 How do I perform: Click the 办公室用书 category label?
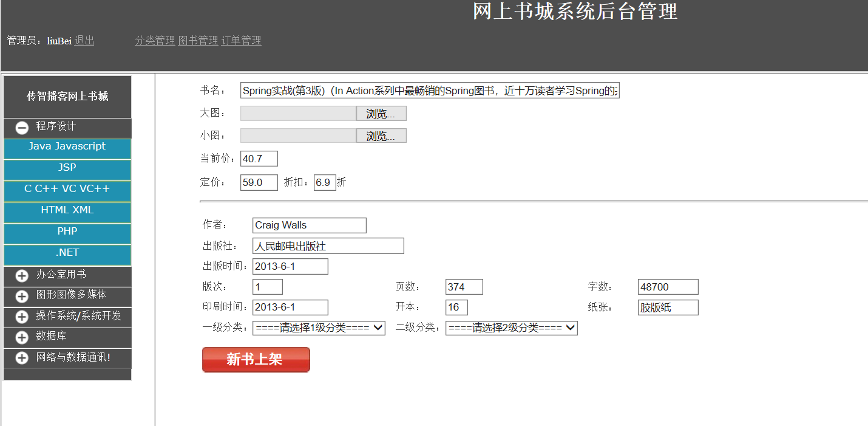point(61,275)
